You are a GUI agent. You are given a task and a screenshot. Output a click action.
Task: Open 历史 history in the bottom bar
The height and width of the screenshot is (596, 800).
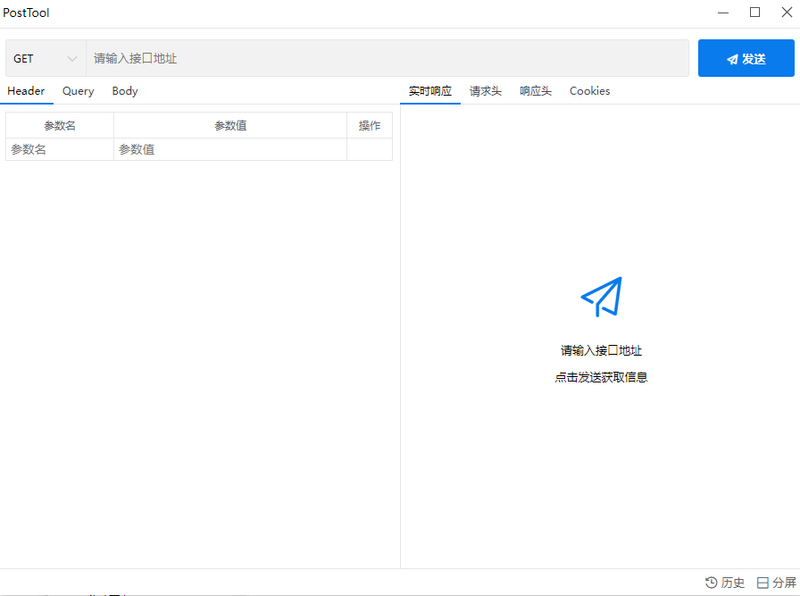click(x=724, y=582)
